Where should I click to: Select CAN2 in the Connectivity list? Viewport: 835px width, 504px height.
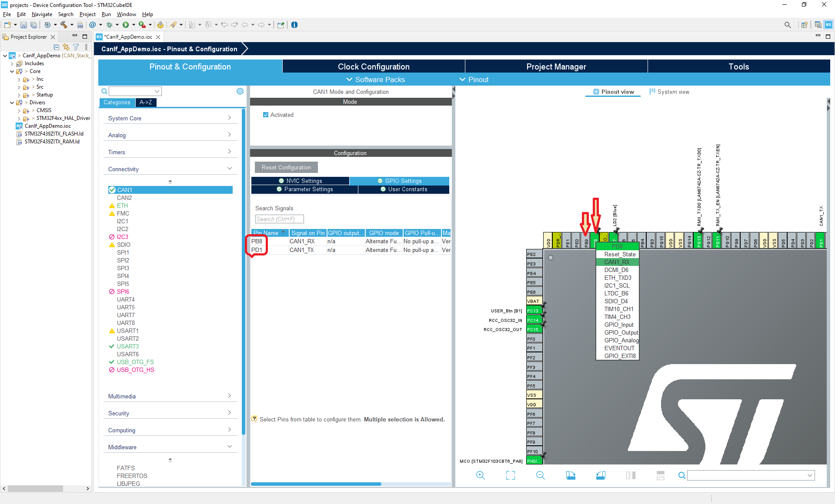point(124,198)
